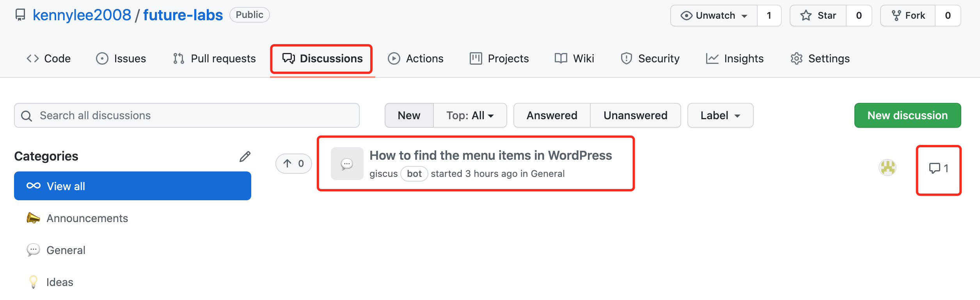Image resolution: width=980 pixels, height=300 pixels.
Task: Click the speech bubble category icon of the discussion
Action: point(347,164)
